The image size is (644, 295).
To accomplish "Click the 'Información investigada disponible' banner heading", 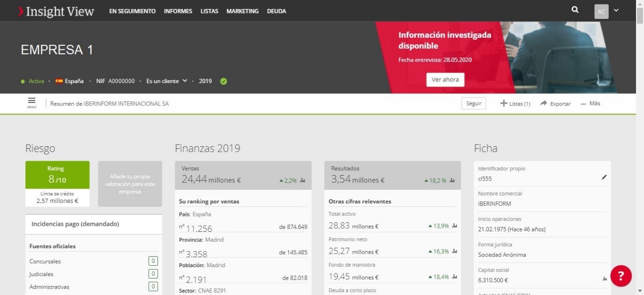I will 445,40.
